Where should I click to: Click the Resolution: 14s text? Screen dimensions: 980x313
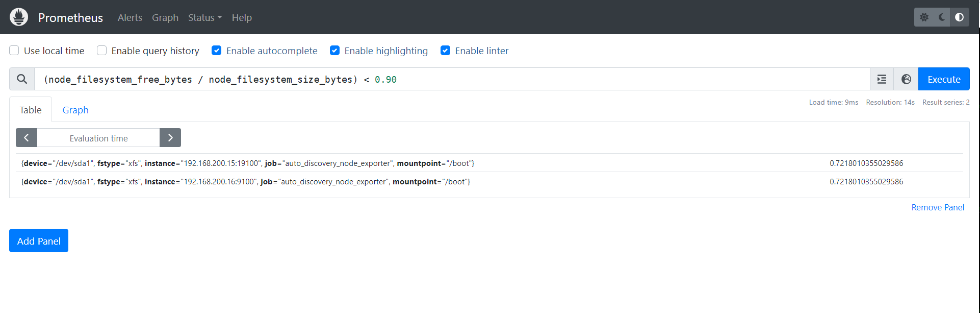click(890, 102)
